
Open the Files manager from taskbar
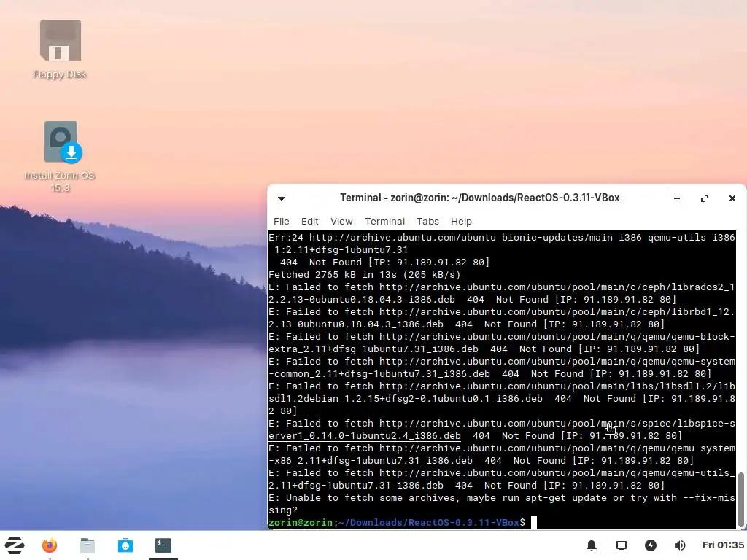click(88, 545)
